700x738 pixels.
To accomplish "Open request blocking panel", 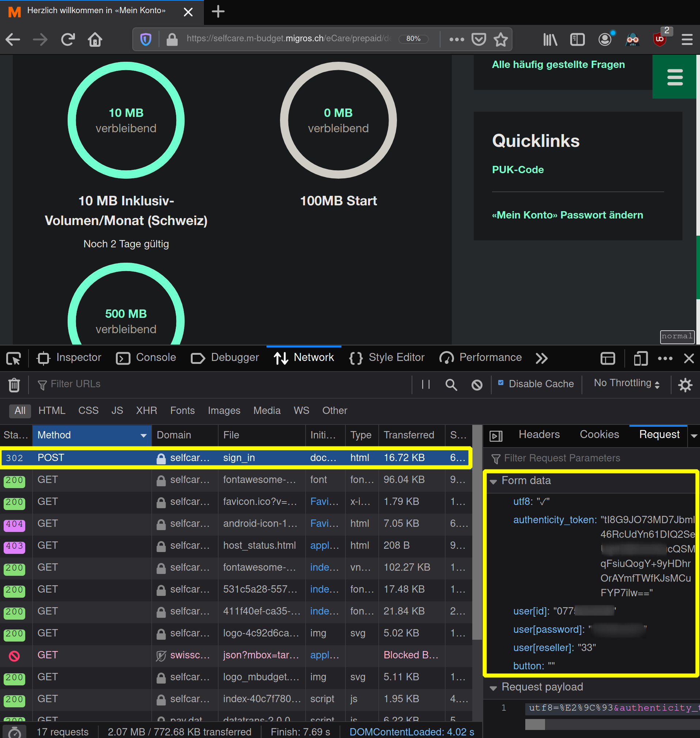I will click(477, 384).
